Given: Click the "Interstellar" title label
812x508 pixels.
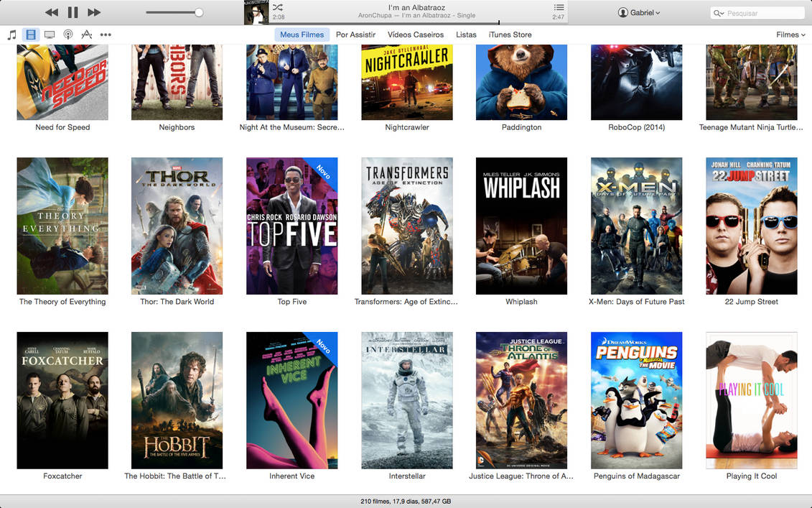Looking at the screenshot, I should pyautogui.click(x=407, y=476).
